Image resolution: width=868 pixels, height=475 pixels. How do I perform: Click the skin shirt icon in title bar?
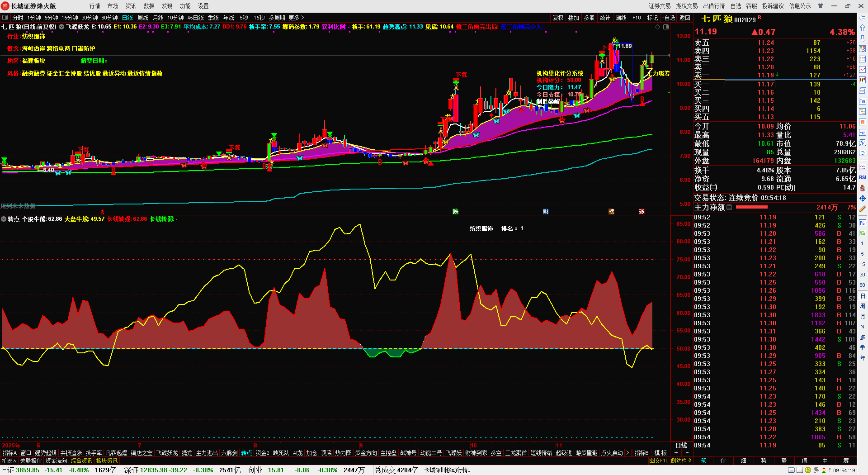pyautogui.click(x=821, y=6)
